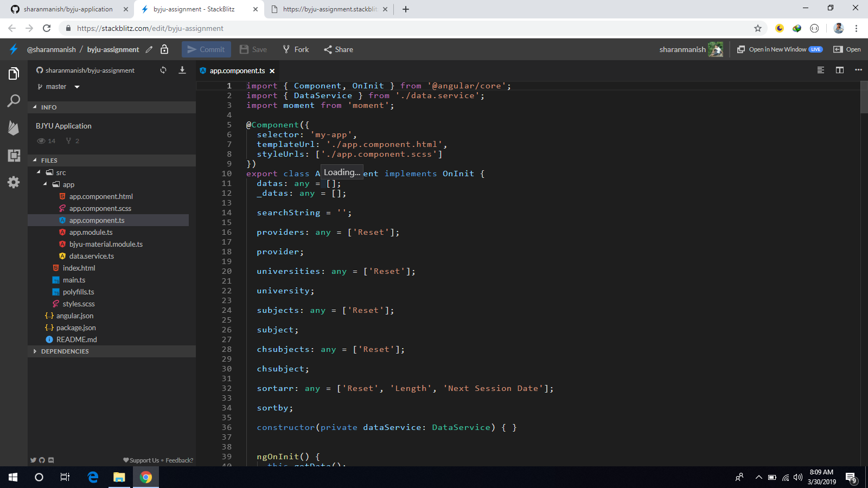Viewport: 868px width, 488px height.
Task: Open the Settings gear in the activity bar
Action: (x=14, y=182)
